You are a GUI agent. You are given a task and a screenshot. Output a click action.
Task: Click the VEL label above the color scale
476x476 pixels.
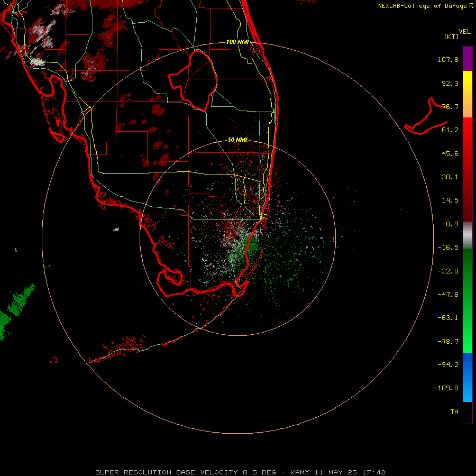click(x=464, y=32)
